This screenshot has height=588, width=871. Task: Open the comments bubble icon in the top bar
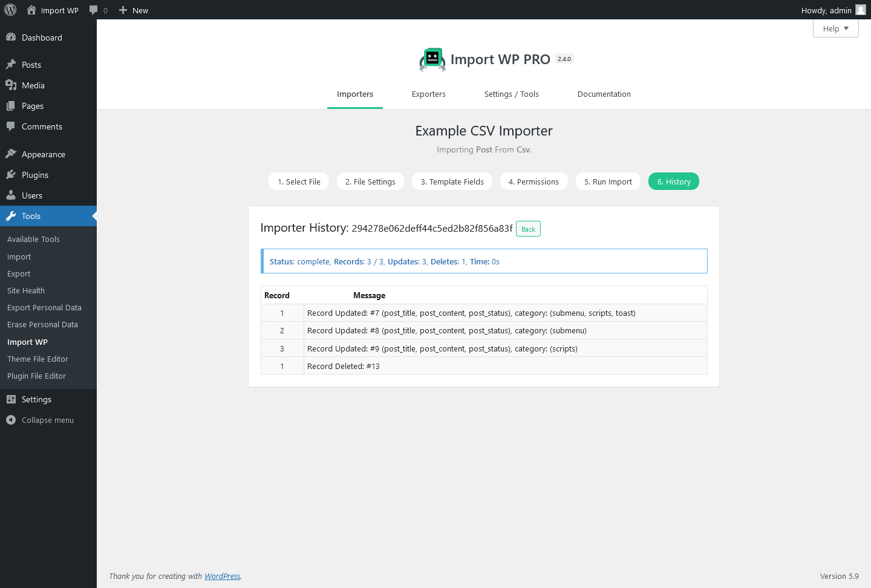94,10
